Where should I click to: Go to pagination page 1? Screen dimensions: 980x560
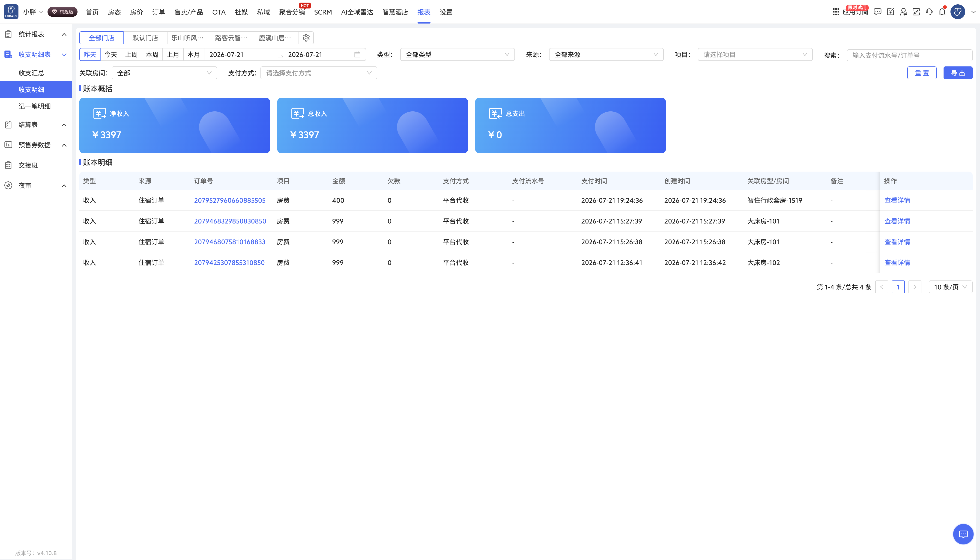tap(898, 287)
